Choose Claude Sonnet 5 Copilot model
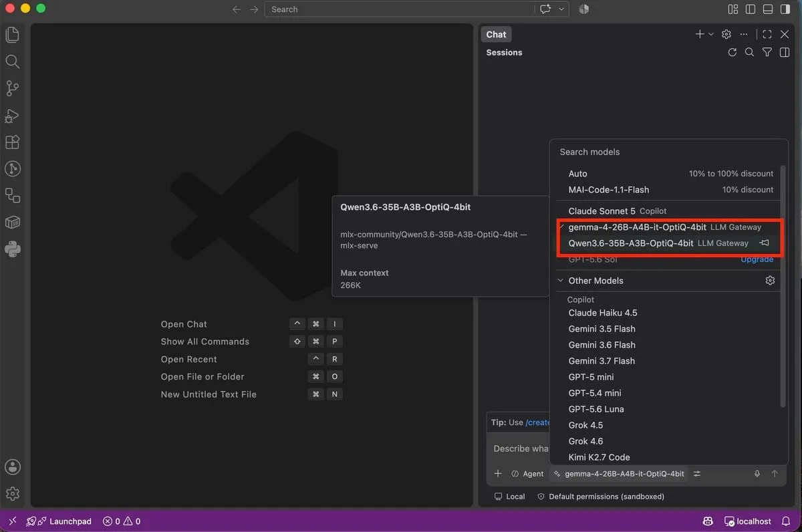Screen dimensions: 802x532 668,211
